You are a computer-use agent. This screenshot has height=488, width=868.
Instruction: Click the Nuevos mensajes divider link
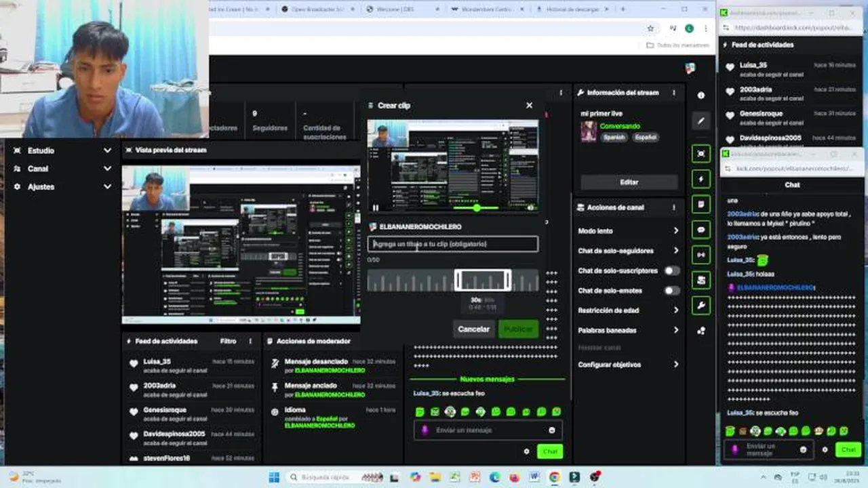pyautogui.click(x=487, y=380)
